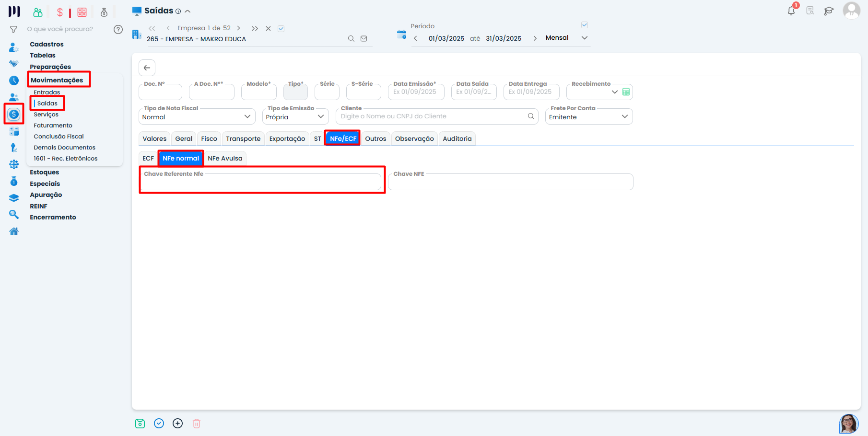Toggle the checkbox next to company navigation

point(281,29)
